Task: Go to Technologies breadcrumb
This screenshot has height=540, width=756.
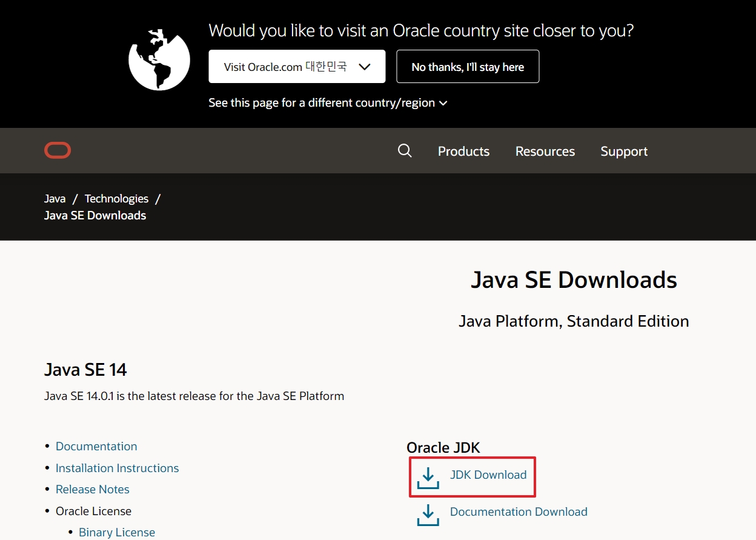Action: pyautogui.click(x=116, y=199)
